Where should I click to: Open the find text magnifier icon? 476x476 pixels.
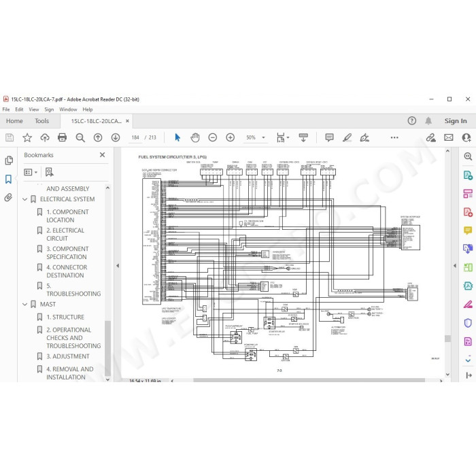click(x=80, y=137)
